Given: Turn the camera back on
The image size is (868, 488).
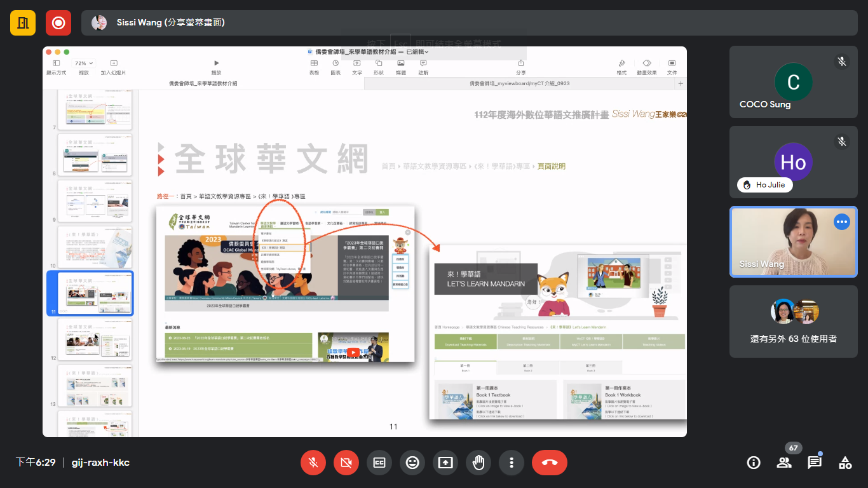Looking at the screenshot, I should click(x=346, y=463).
